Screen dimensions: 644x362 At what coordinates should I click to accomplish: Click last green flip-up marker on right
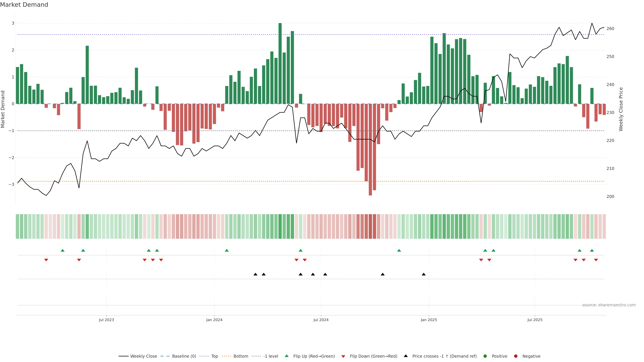coord(592,251)
